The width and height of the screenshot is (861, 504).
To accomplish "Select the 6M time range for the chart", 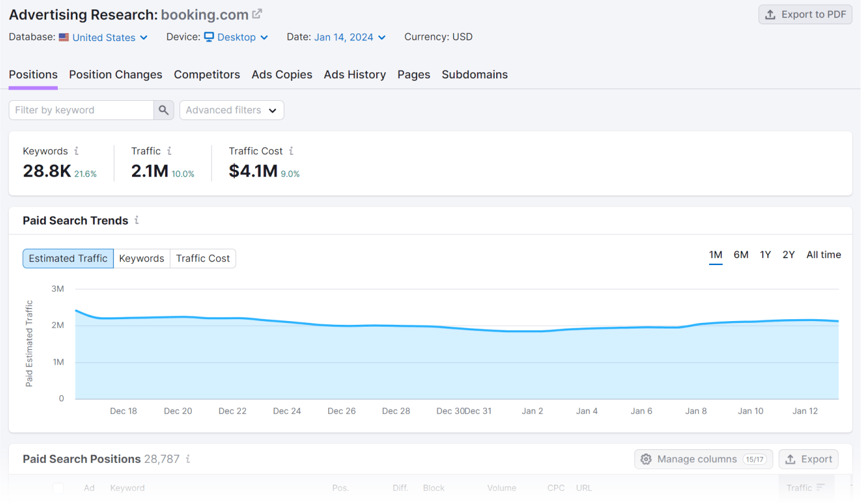I will (741, 254).
